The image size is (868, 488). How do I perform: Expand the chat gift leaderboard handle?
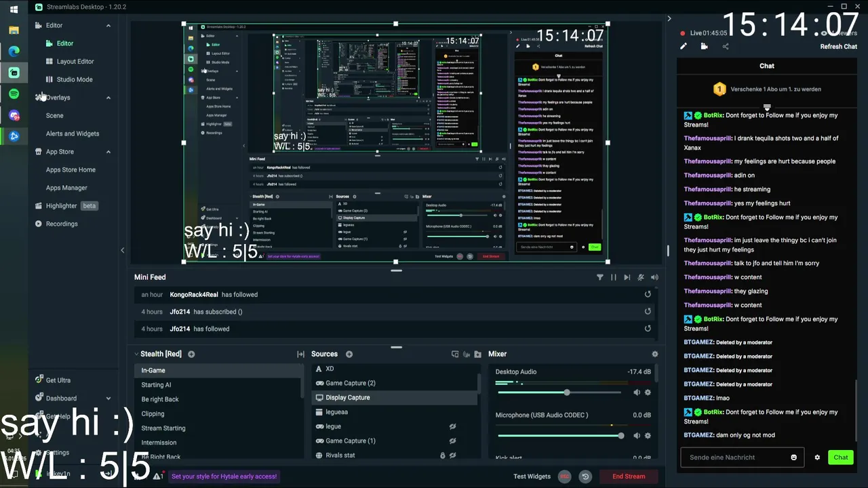pyautogui.click(x=767, y=107)
